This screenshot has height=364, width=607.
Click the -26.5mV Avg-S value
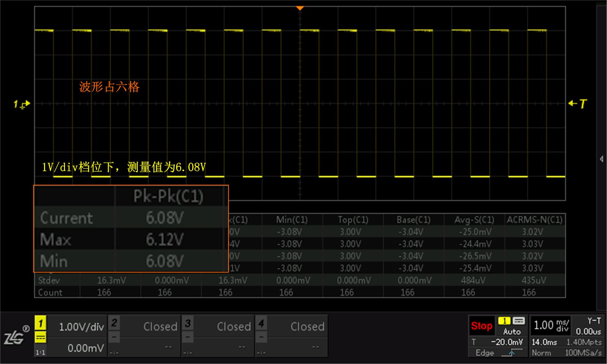click(475, 256)
